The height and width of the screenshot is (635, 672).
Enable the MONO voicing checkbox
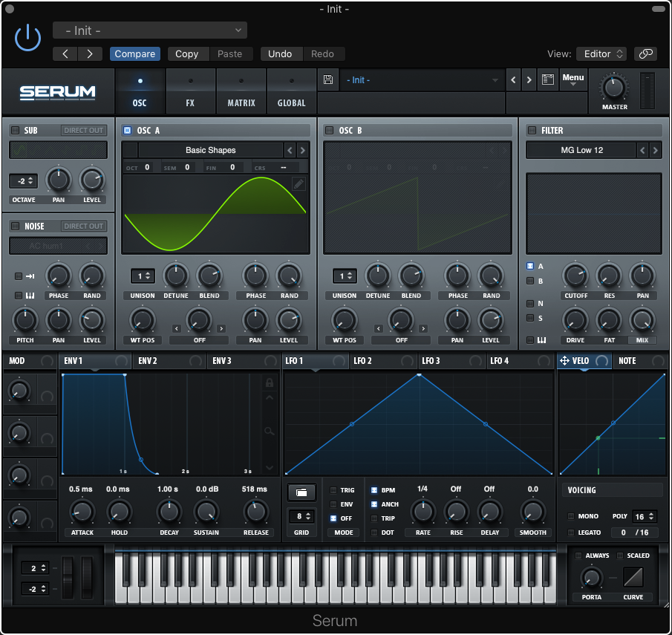[x=571, y=516]
